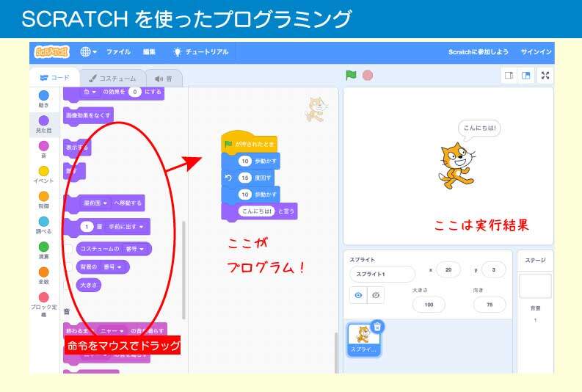Click the script area vertical scrollbar

[x=336, y=352]
